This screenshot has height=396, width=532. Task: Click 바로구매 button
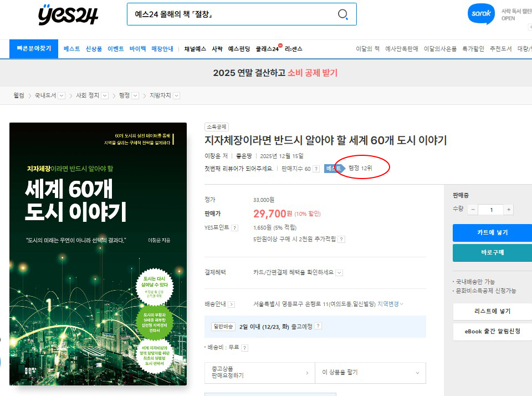492,252
